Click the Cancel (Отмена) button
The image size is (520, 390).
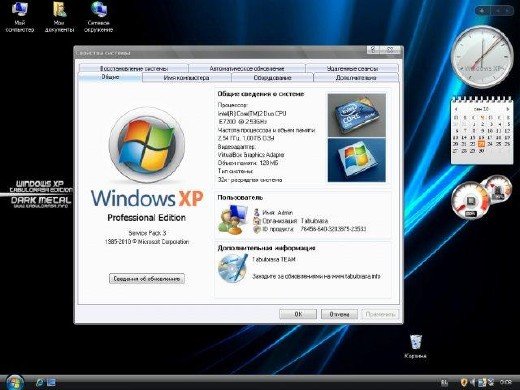pos(339,314)
